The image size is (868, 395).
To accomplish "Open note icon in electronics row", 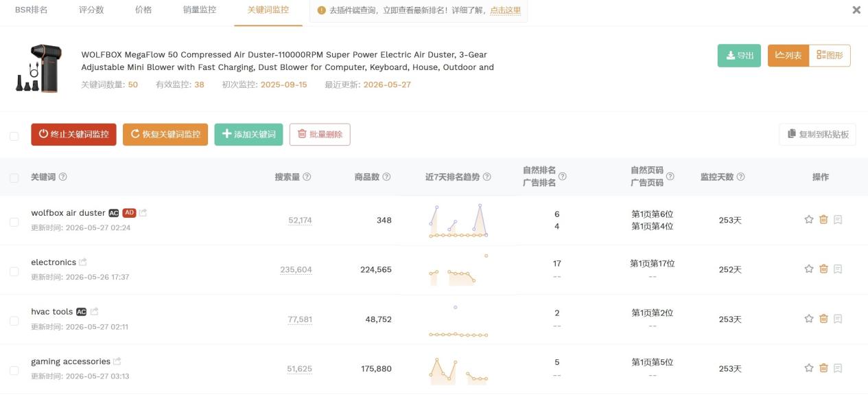I will pyautogui.click(x=838, y=269).
